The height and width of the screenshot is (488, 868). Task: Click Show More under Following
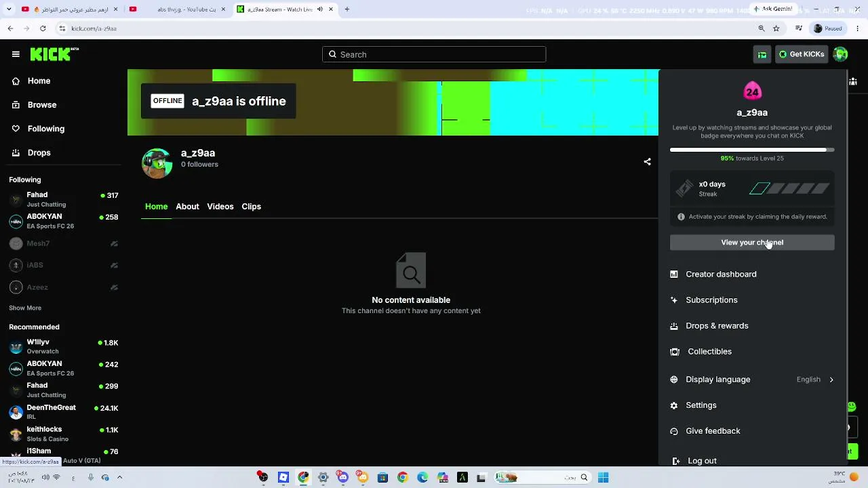tap(25, 308)
